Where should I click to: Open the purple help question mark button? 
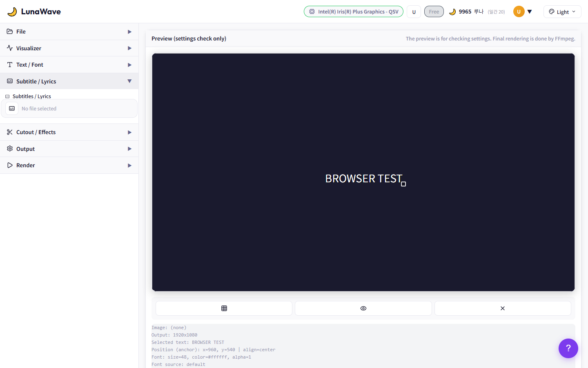click(568, 348)
